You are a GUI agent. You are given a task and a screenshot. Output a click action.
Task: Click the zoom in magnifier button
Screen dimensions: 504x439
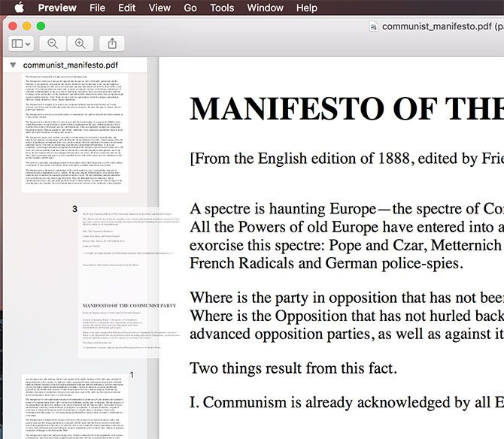80,44
